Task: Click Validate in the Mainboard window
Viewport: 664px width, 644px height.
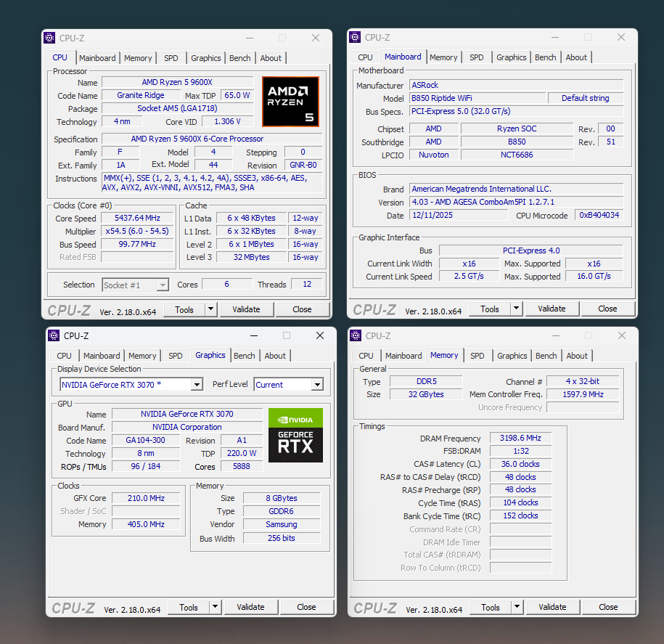Action: (552, 309)
